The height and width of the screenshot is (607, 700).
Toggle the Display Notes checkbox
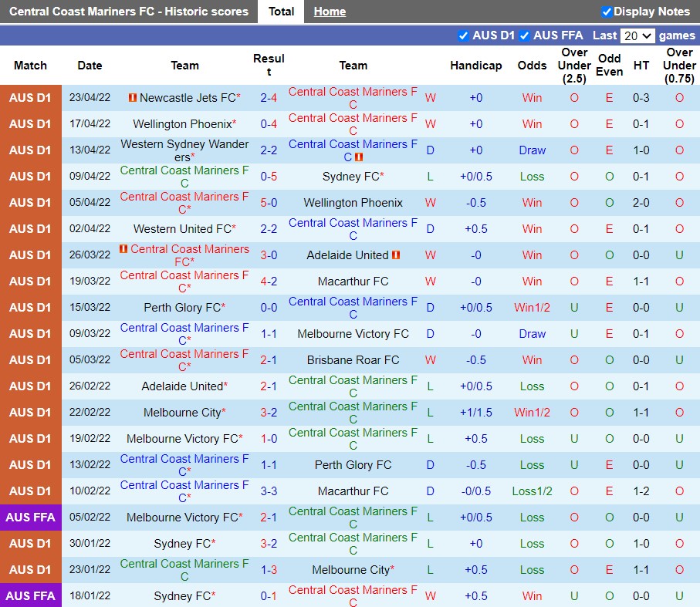pyautogui.click(x=607, y=12)
